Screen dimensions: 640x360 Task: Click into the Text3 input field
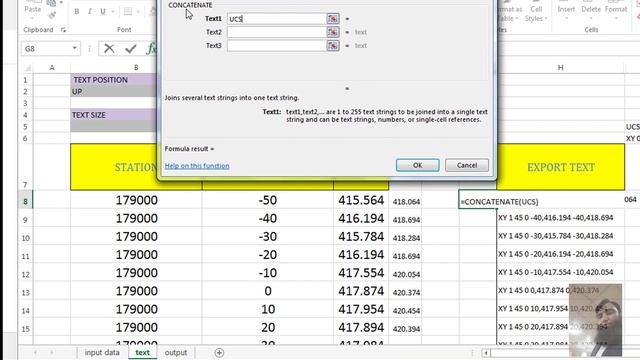pyautogui.click(x=277, y=45)
